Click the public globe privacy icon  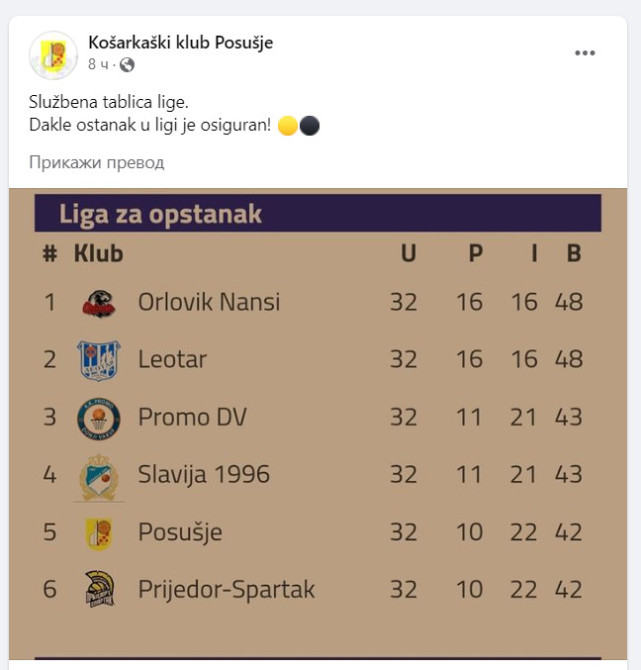pos(127,65)
